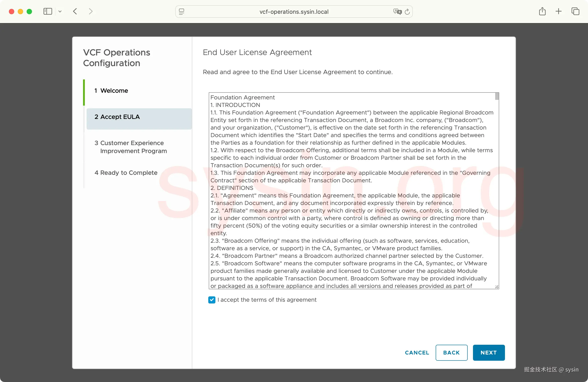Show the tab overview icon
588x382 pixels.
(x=575, y=11)
